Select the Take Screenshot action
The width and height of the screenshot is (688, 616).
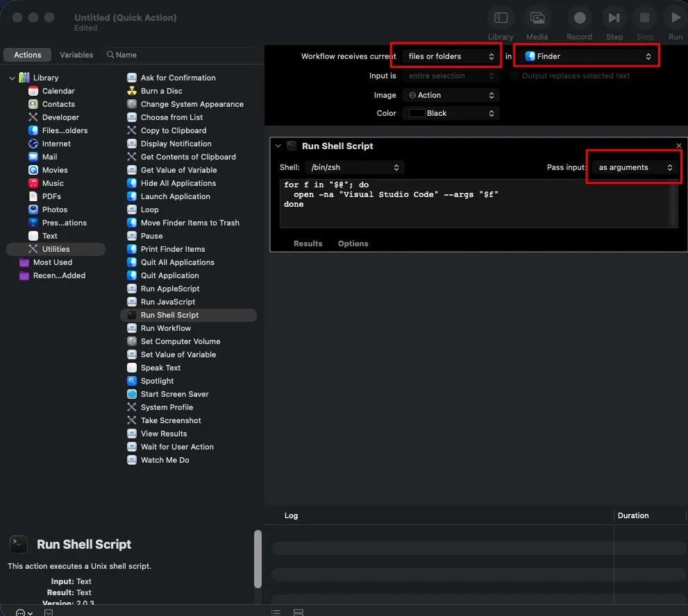click(171, 420)
